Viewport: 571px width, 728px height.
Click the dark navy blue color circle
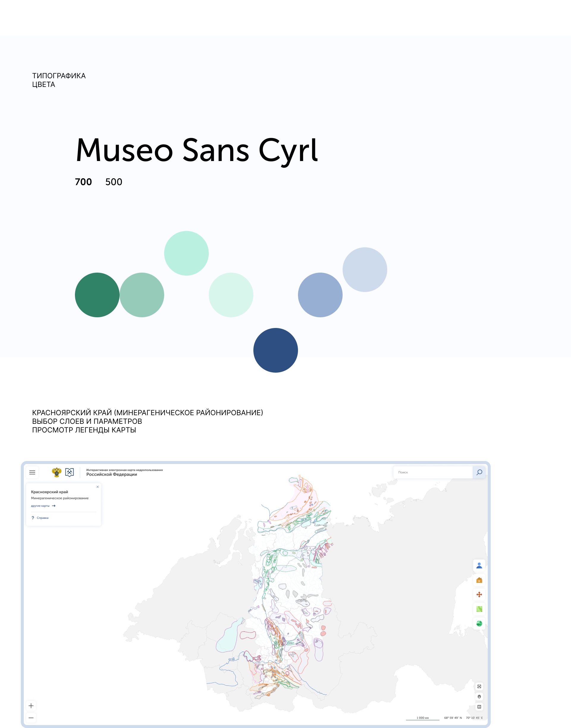(x=275, y=350)
